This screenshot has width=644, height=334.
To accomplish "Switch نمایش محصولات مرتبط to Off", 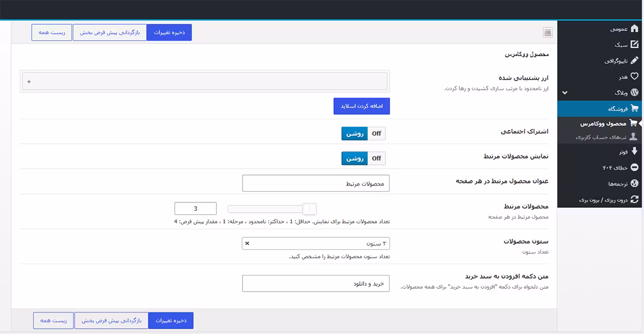I will 377,158.
